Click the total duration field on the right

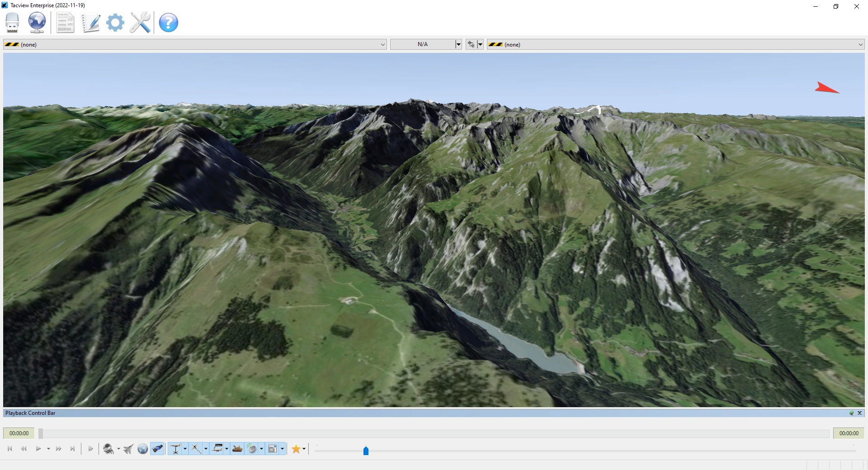tap(849, 433)
